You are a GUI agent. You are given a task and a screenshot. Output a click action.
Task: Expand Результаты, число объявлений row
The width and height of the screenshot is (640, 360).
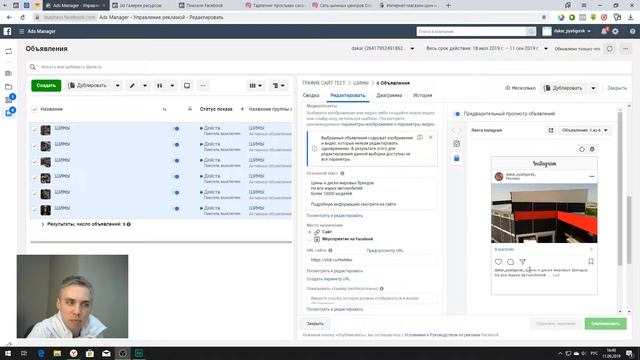click(43, 224)
